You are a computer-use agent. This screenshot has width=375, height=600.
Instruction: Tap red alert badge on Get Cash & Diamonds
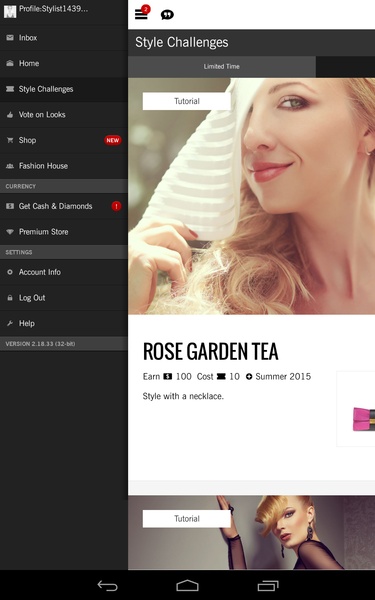(116, 206)
